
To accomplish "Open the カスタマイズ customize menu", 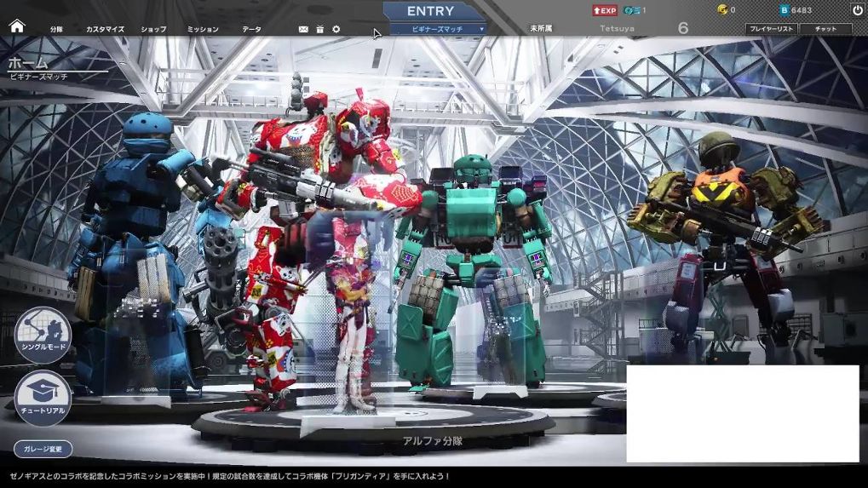I will [105, 29].
